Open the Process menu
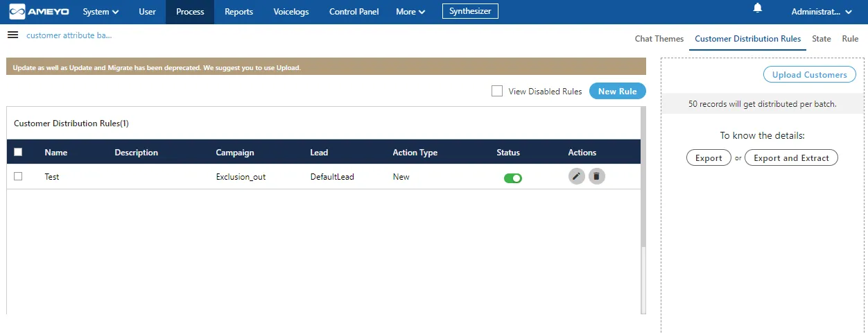Screen dimensions: 868x333 (190, 12)
